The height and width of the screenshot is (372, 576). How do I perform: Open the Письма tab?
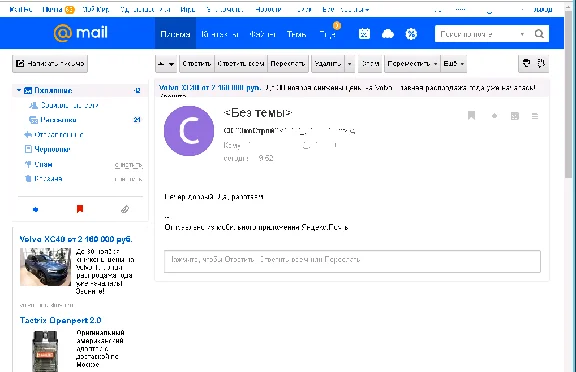[175, 34]
